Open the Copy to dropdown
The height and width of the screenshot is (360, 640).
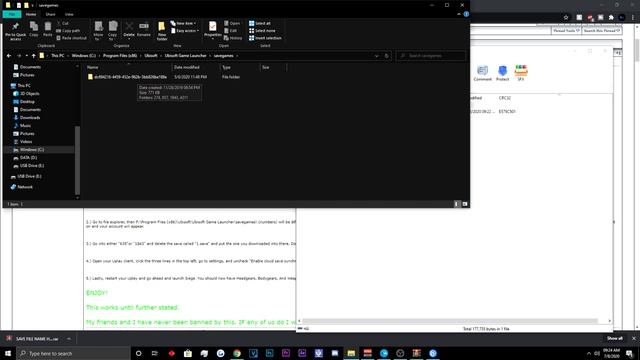point(113,31)
